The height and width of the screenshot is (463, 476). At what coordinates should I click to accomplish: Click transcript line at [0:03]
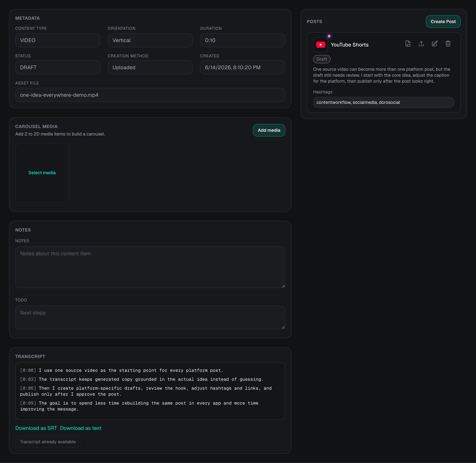click(x=142, y=379)
